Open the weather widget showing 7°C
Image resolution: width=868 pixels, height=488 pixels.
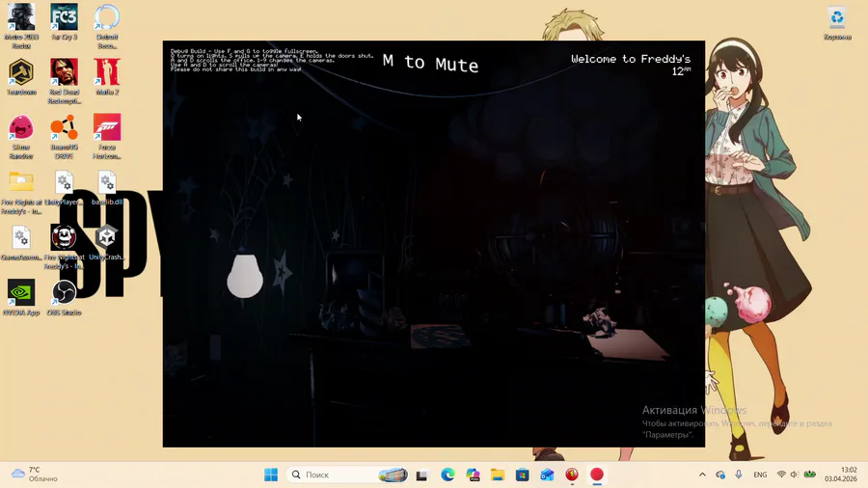[36, 474]
